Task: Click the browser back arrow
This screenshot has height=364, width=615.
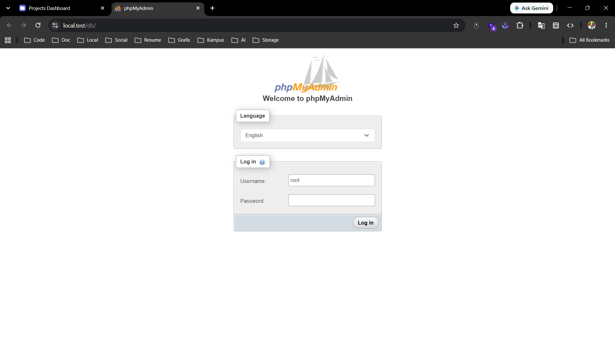Action: click(x=9, y=25)
